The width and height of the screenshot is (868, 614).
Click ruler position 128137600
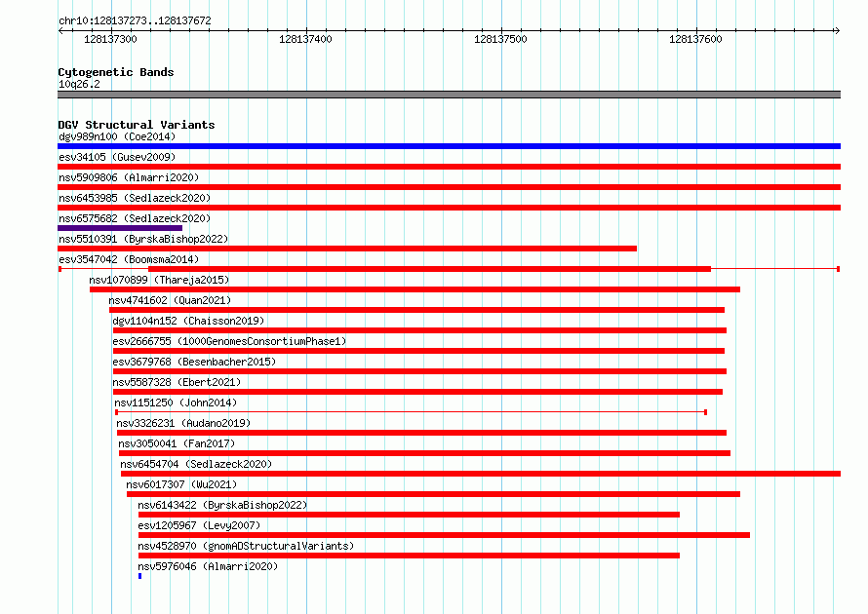pos(695,39)
